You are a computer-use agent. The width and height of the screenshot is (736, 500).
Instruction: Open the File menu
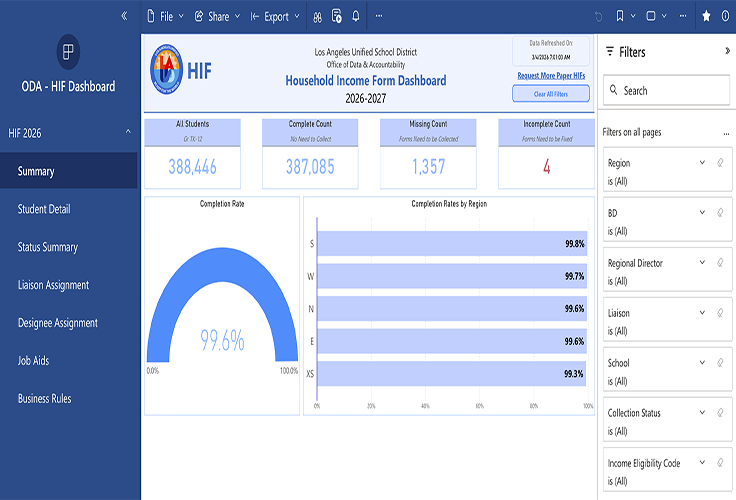(165, 16)
